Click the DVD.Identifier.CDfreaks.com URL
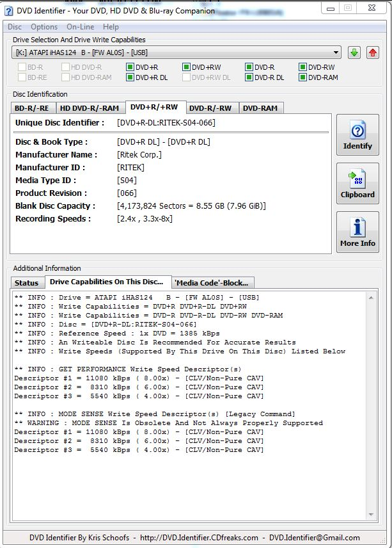The image size is (392, 548). tap(200, 538)
